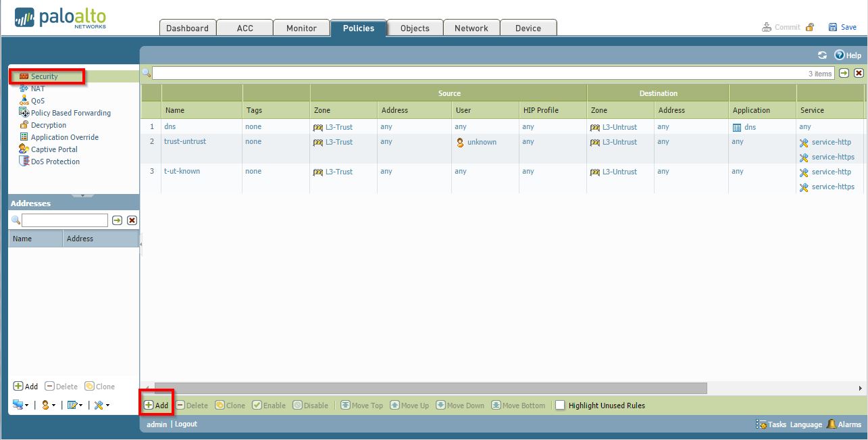Image resolution: width=868 pixels, height=440 pixels.
Task: Open the Monitor tab
Action: click(x=301, y=28)
